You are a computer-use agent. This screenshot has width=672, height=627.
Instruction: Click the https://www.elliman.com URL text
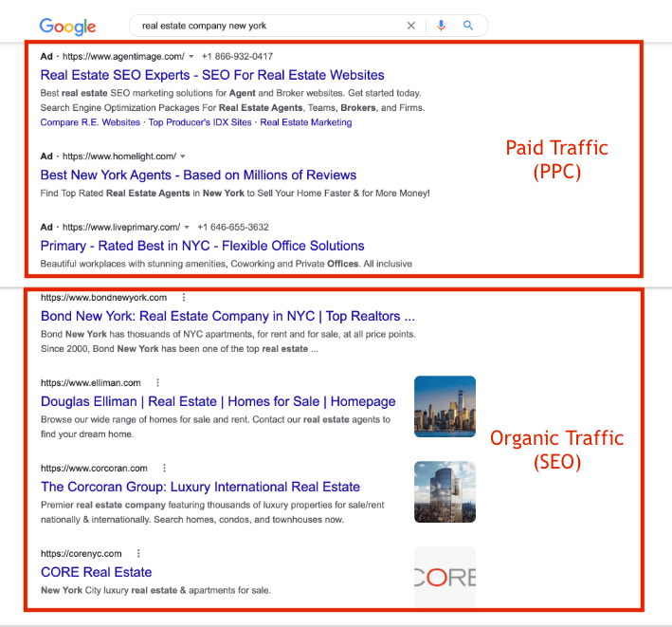pyautogui.click(x=91, y=382)
